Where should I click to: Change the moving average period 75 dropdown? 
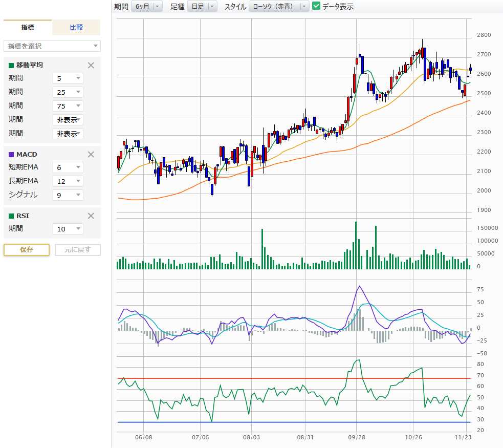click(68, 106)
